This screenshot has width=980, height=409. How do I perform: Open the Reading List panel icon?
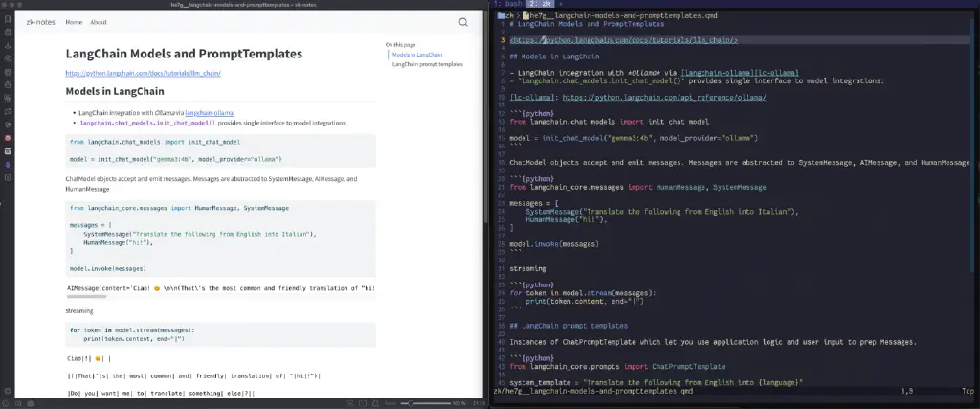8,33
